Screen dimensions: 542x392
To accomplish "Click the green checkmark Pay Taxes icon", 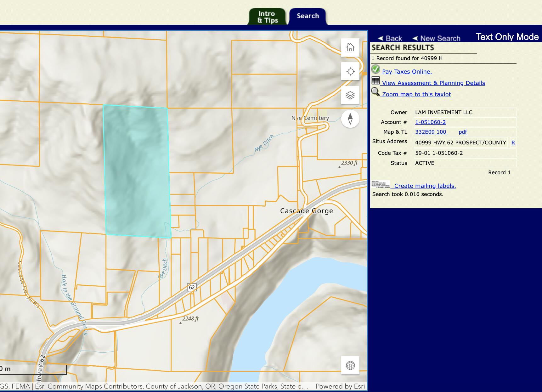I will (x=375, y=69).
